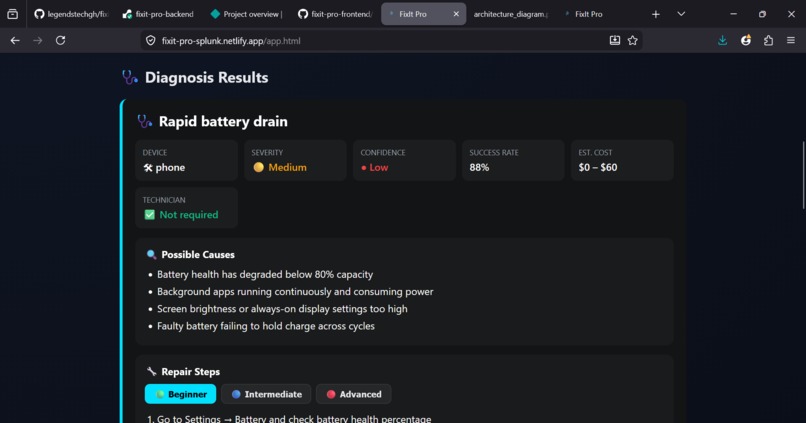Switch to the legendstechgh GitHub tab
Screen dimensions: 806x423
(71, 14)
